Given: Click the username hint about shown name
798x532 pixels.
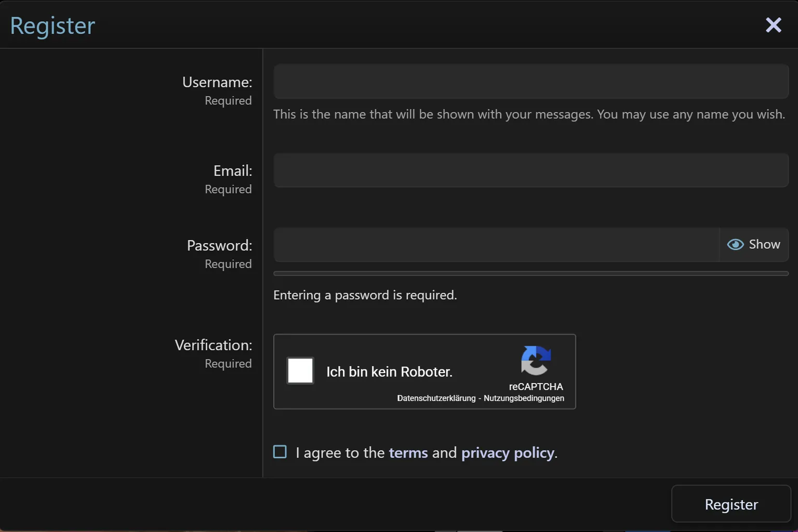Looking at the screenshot, I should point(529,114).
